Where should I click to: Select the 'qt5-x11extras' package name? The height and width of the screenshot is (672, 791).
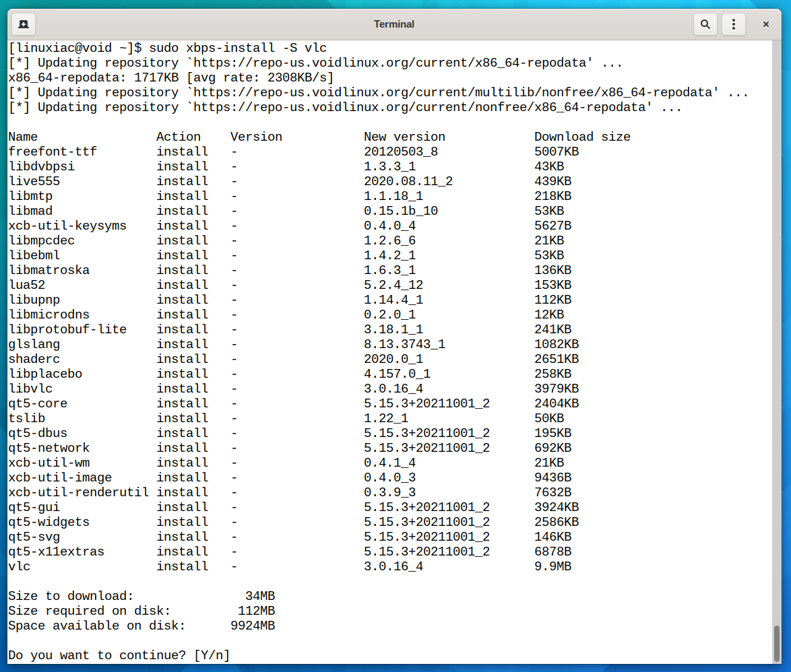click(57, 551)
